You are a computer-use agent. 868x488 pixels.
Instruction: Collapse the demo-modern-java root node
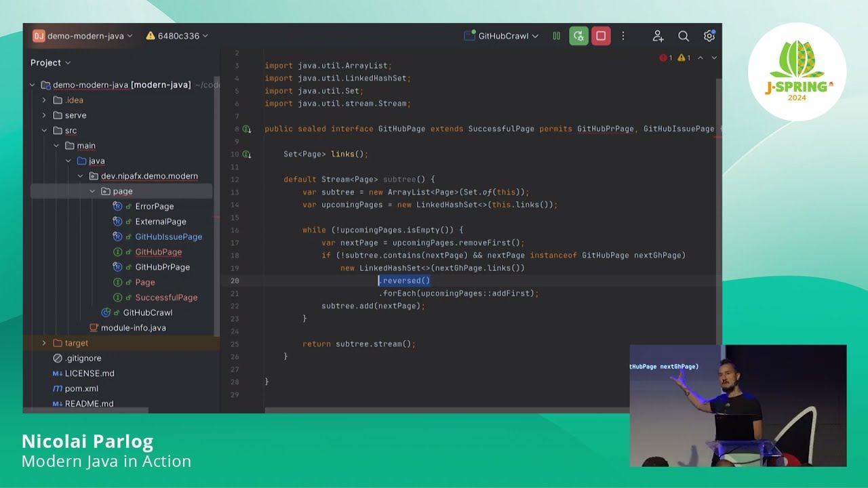pyautogui.click(x=32, y=85)
